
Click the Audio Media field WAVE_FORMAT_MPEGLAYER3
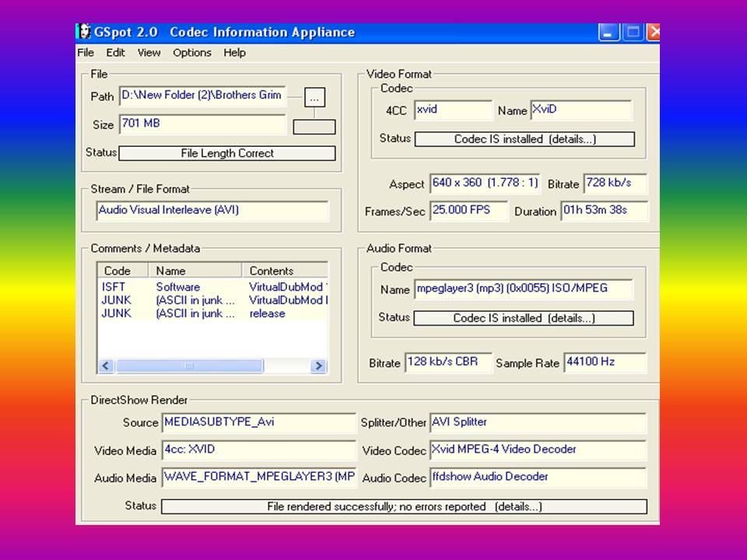[x=259, y=477]
